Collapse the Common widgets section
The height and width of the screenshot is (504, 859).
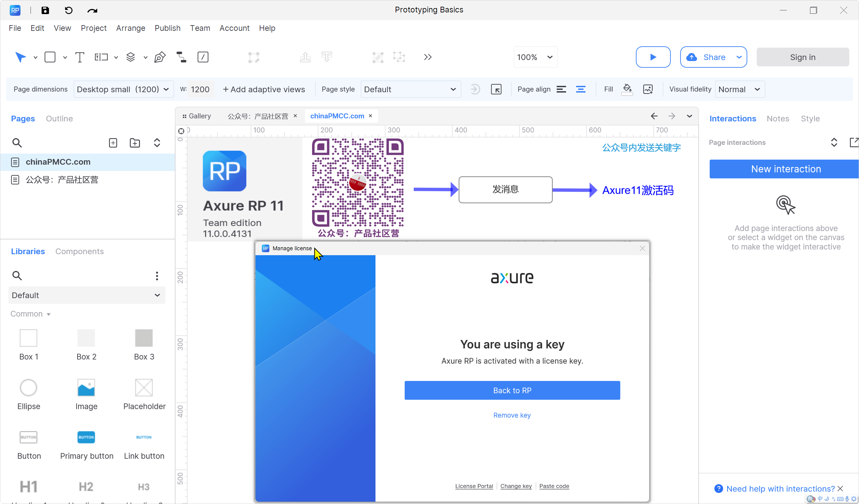30,314
